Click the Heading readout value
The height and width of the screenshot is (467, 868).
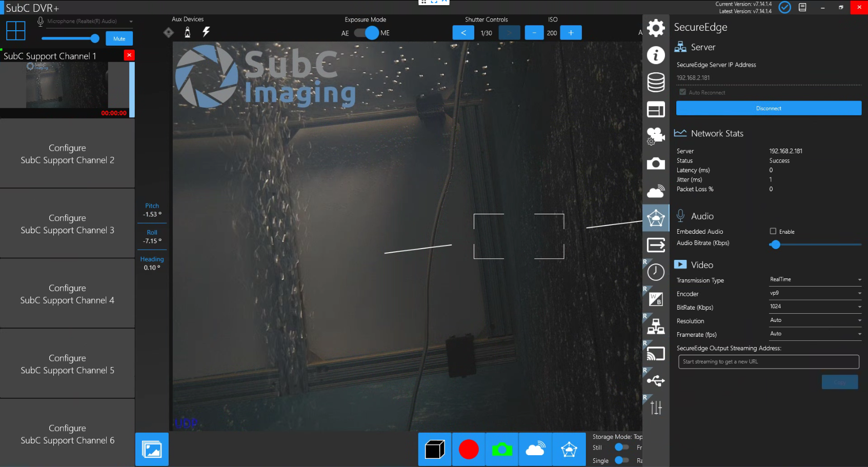point(152,268)
